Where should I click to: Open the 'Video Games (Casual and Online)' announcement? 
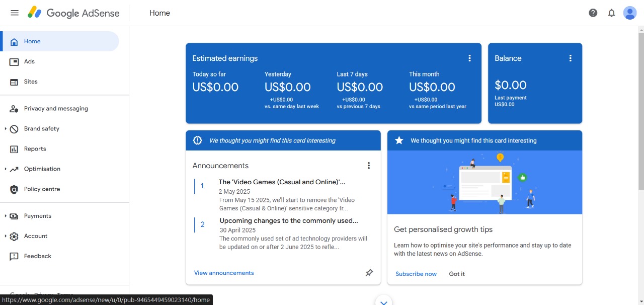[282, 182]
